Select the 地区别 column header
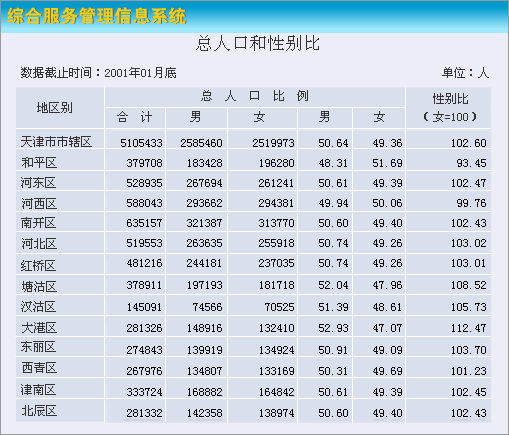509x435 pixels. [55, 108]
